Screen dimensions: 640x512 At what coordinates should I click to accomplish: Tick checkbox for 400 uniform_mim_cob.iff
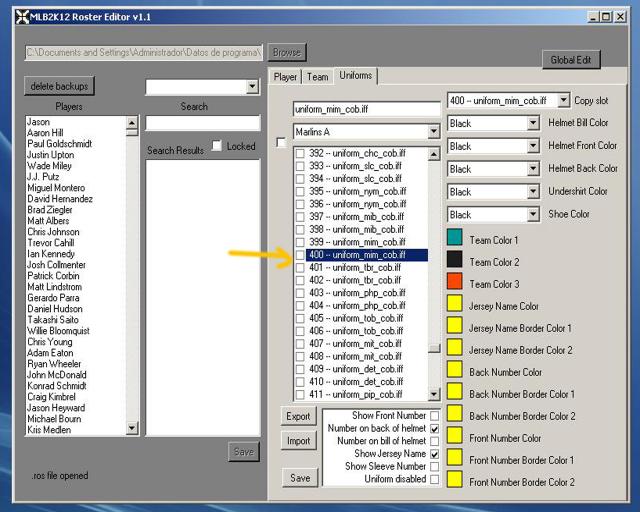[300, 255]
